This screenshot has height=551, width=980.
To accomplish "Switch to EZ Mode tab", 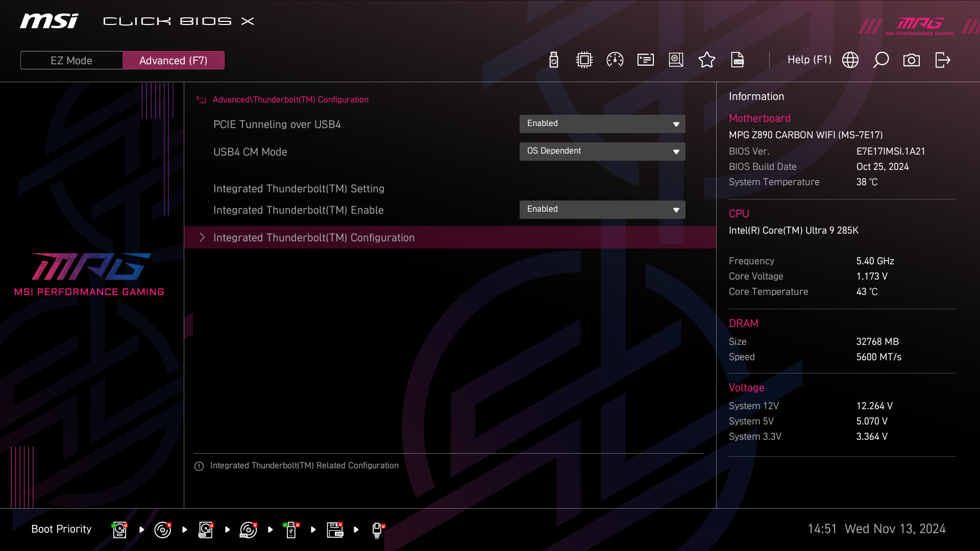I will point(71,60).
